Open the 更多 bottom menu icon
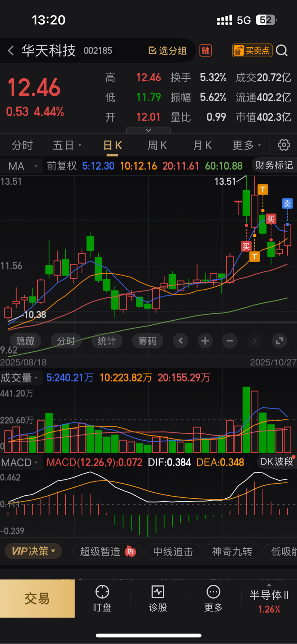297x644 pixels. click(x=213, y=599)
